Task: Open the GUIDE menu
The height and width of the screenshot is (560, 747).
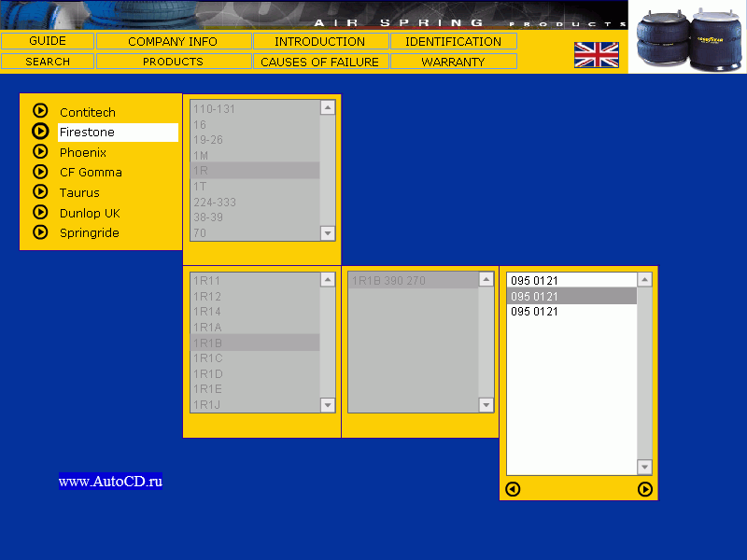Action: click(48, 41)
